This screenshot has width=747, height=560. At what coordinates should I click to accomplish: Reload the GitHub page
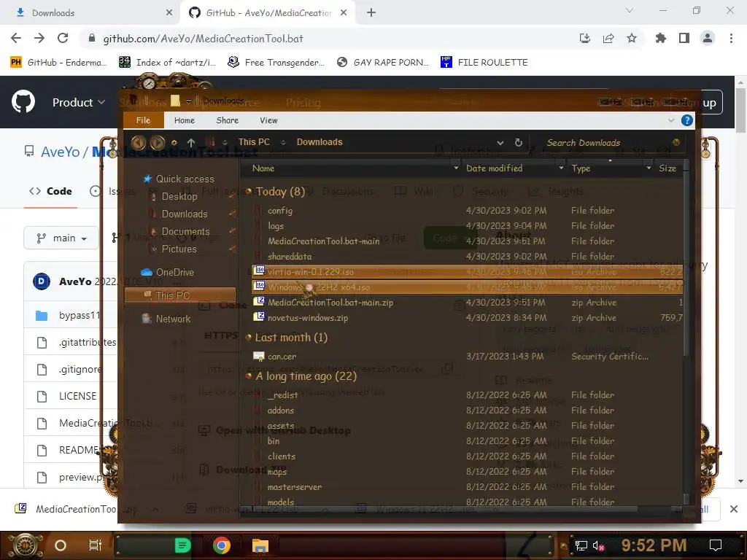63,38
